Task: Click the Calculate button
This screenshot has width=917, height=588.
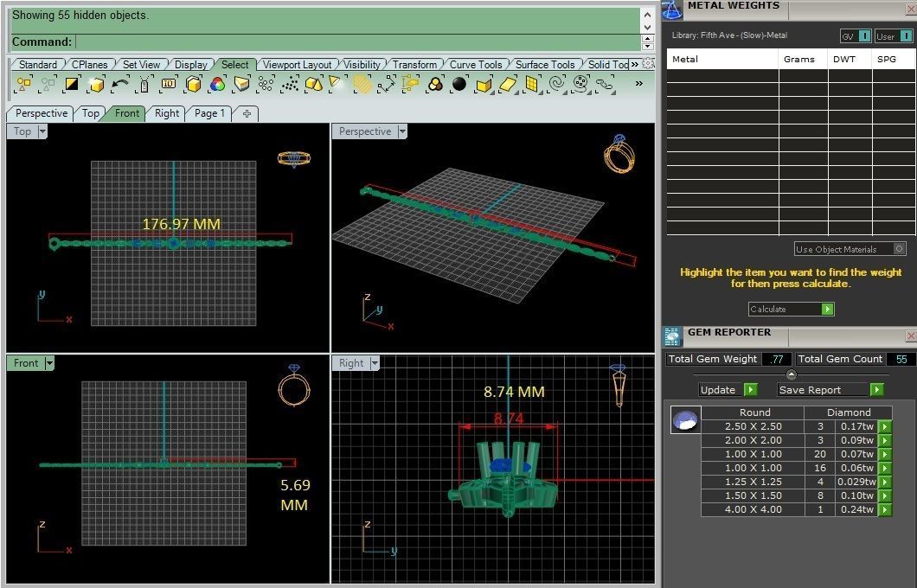Action: tap(792, 310)
